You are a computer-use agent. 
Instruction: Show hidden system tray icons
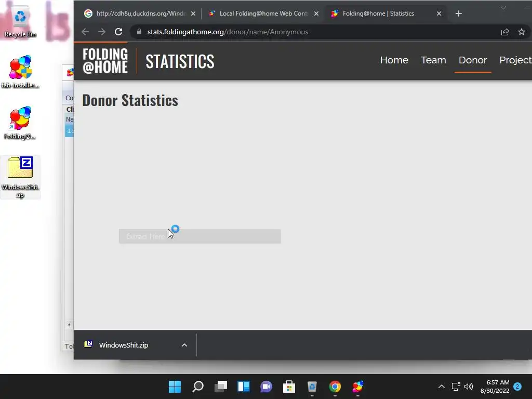coord(442,387)
